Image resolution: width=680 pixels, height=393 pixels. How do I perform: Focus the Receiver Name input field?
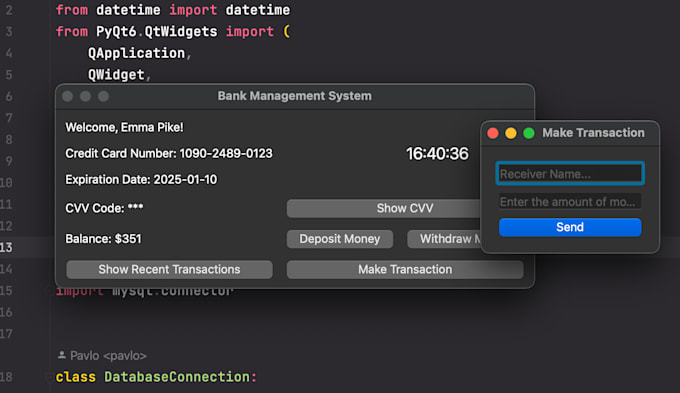coord(570,174)
